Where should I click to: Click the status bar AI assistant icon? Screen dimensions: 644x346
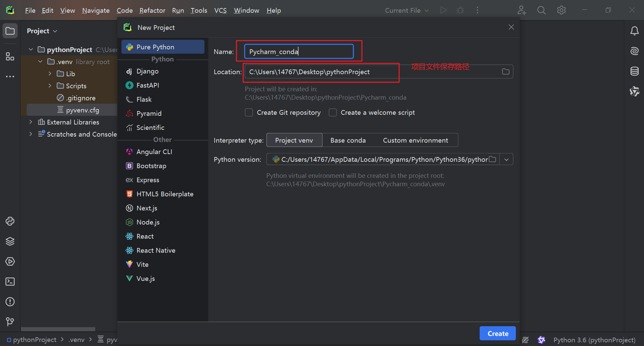[x=541, y=340]
